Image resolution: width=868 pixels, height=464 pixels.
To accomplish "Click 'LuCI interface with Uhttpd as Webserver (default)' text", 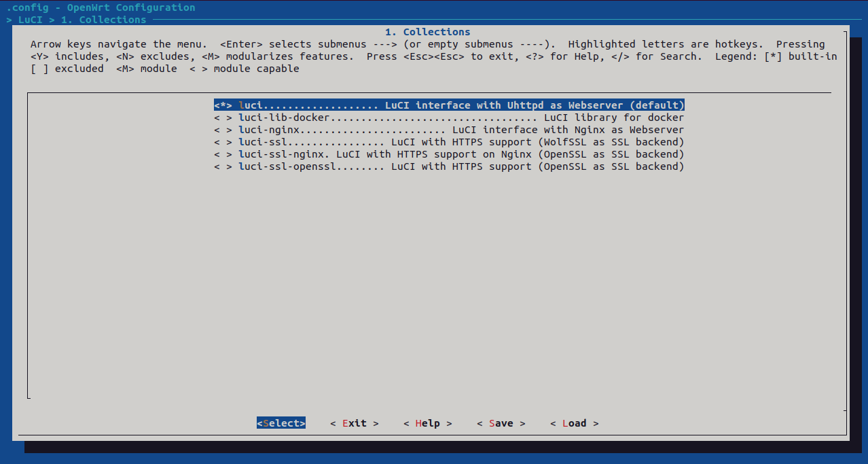I will pyautogui.click(x=535, y=105).
